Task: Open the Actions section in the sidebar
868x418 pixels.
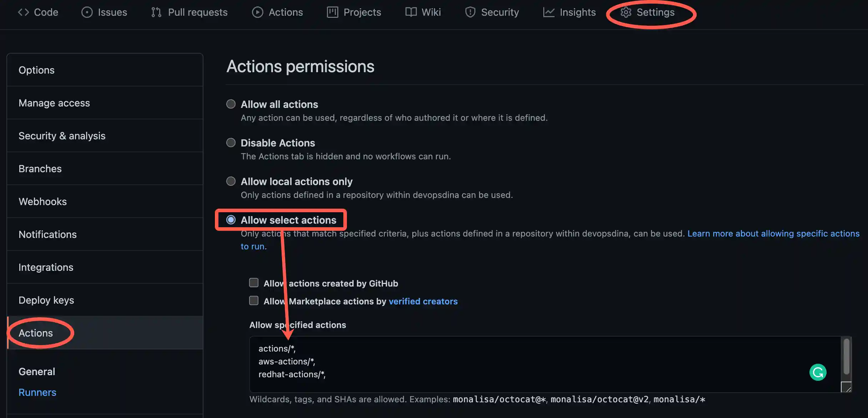Action: [x=36, y=333]
